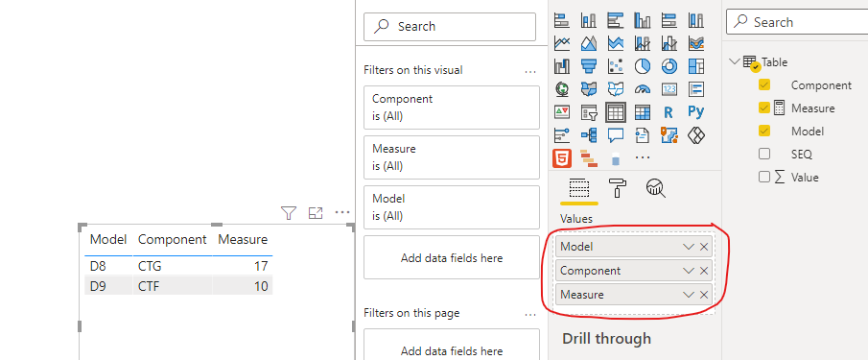This screenshot has height=360, width=868.
Task: Switch visual to Matrix
Action: click(x=643, y=112)
